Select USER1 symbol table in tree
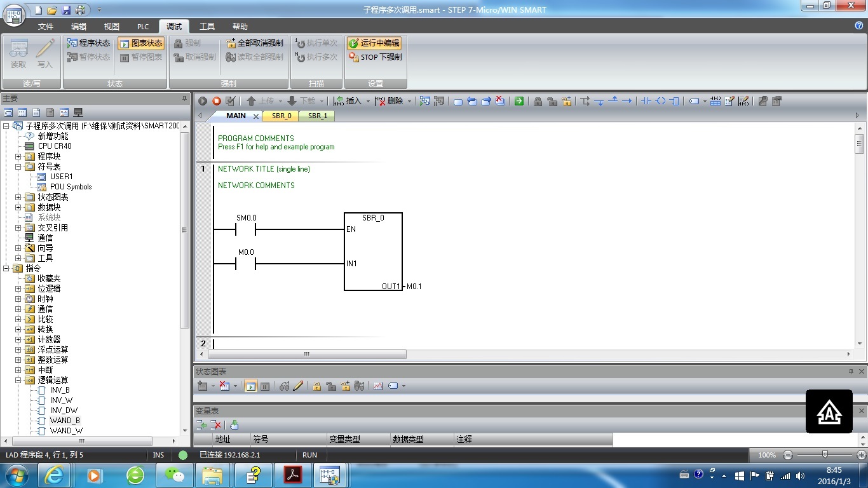The width and height of the screenshot is (868, 488). click(x=62, y=177)
